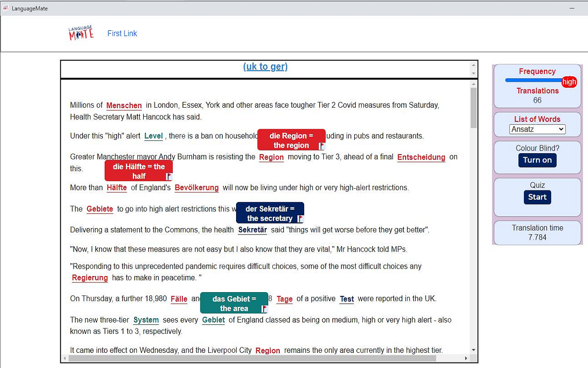Click the translated word 'System'

coord(146,320)
